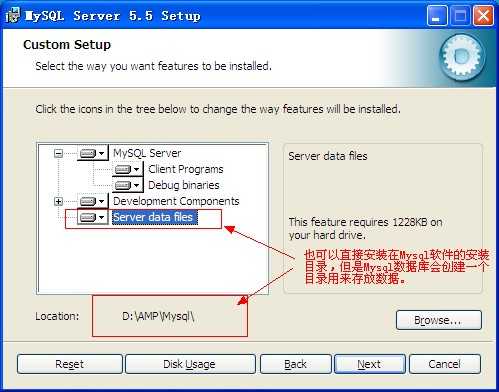Open MySQL Server feature drive icon dropdown
This screenshot has width=499, height=392.
(x=92, y=153)
